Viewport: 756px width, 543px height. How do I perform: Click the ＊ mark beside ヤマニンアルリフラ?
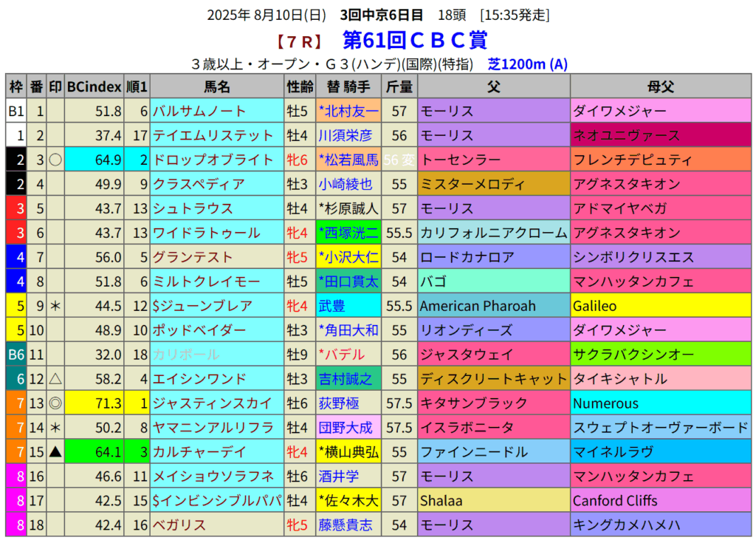[x=55, y=428]
